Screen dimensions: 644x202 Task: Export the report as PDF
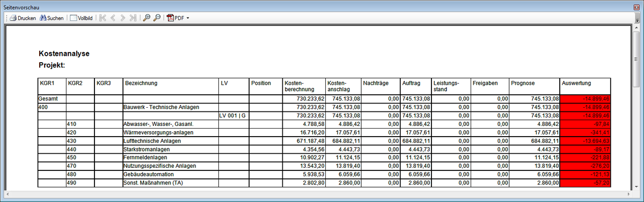(x=175, y=18)
